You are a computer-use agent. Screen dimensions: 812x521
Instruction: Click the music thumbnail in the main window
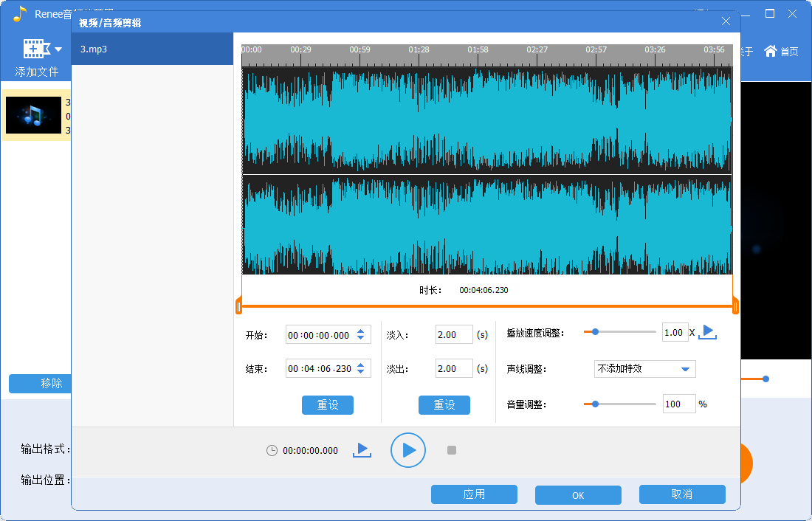(34, 115)
